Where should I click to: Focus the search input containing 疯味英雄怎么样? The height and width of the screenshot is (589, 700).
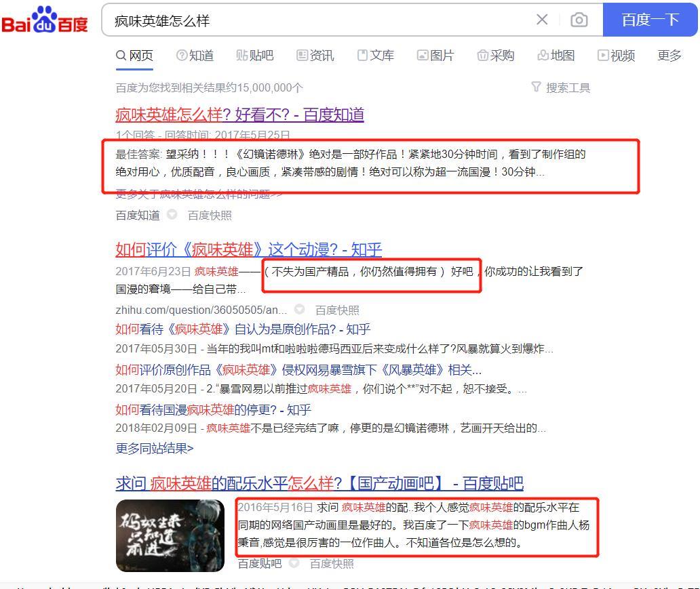click(322, 20)
